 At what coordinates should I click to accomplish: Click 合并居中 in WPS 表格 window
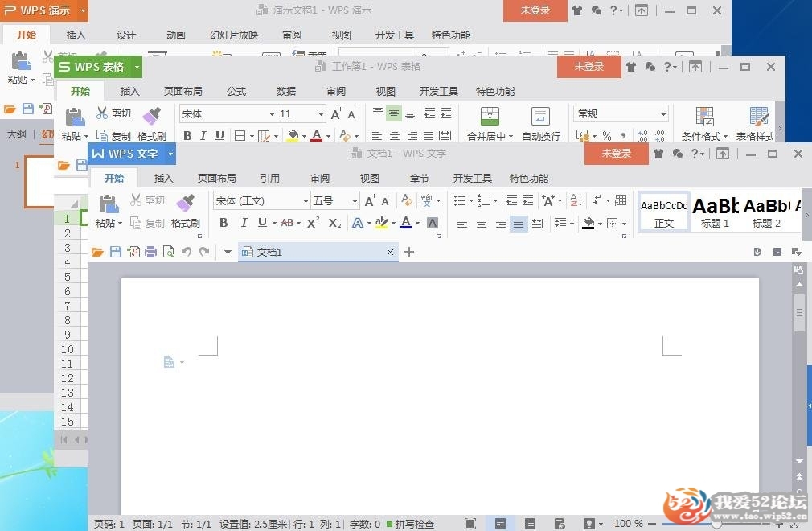click(490, 124)
